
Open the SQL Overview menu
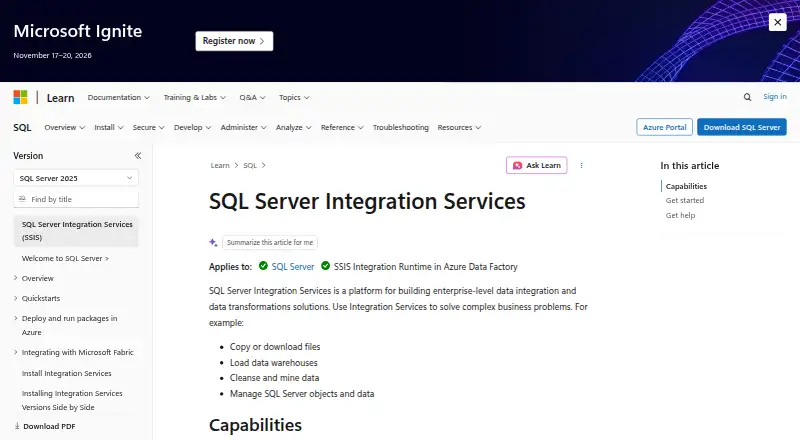point(64,127)
